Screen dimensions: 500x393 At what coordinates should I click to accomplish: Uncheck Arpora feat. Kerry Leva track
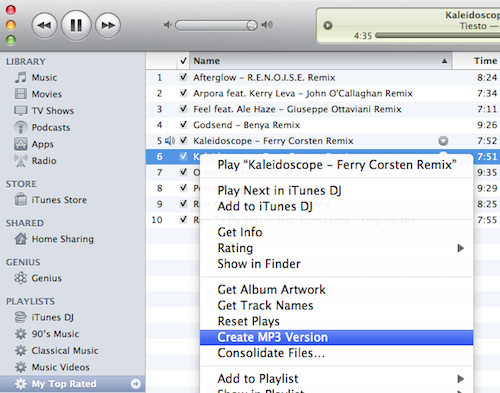(183, 93)
